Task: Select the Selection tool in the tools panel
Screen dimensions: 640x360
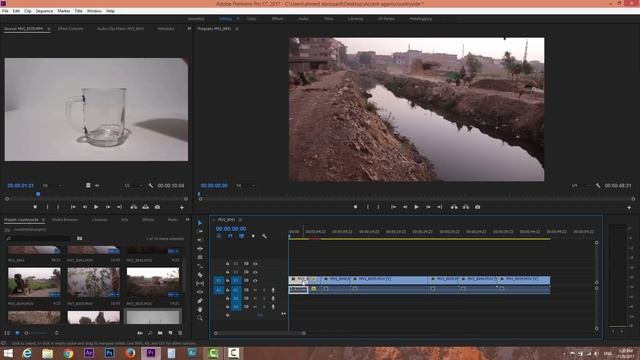Action: coord(200,223)
